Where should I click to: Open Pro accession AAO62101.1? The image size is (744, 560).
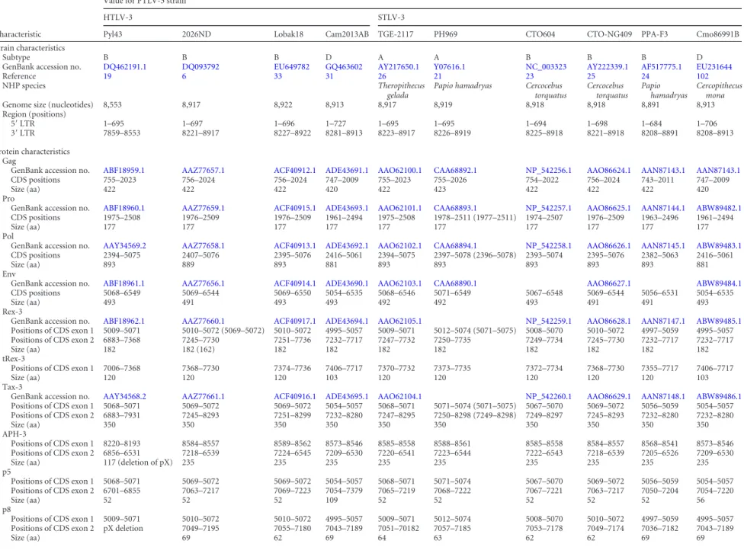[399, 208]
